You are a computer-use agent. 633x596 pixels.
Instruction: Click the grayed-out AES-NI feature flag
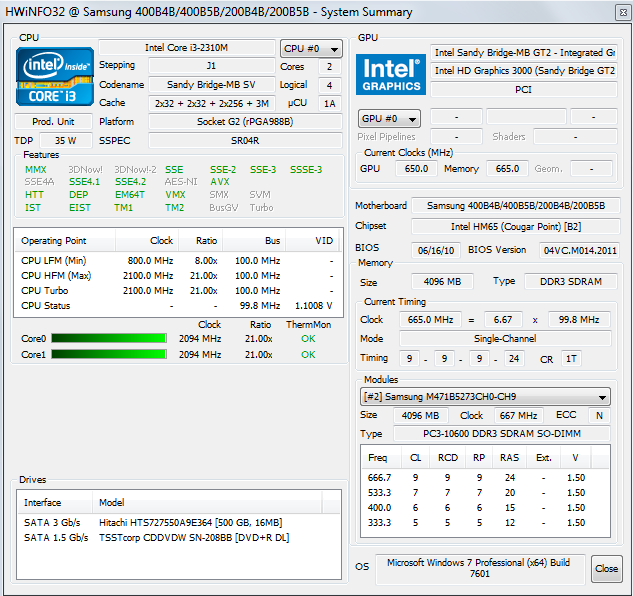[181, 182]
